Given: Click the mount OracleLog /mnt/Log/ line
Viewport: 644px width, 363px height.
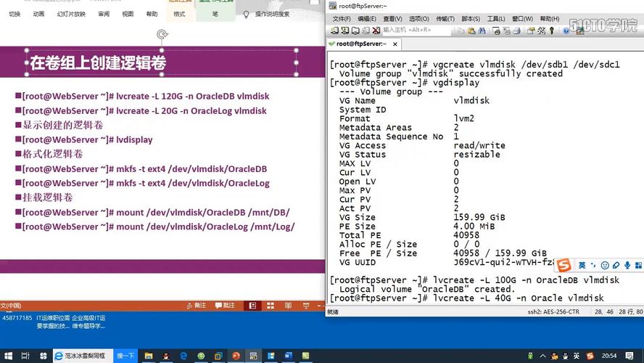Looking at the screenshot, I should click(x=159, y=227).
